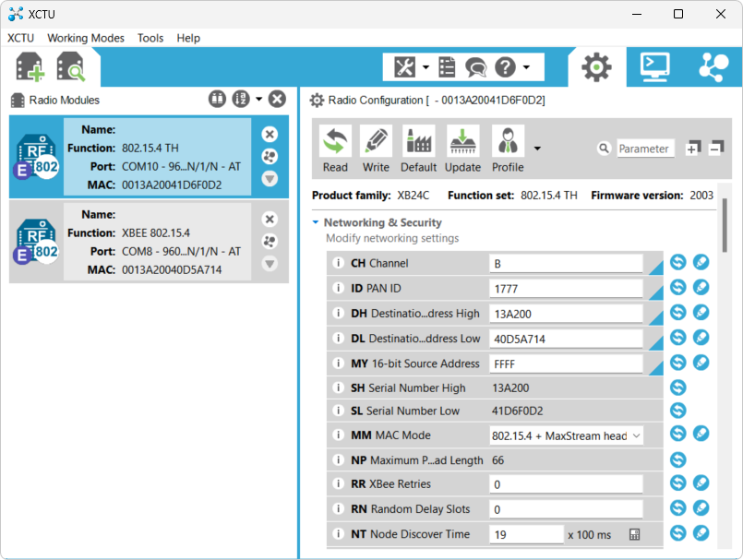Open the Help question mark icon

click(x=505, y=67)
